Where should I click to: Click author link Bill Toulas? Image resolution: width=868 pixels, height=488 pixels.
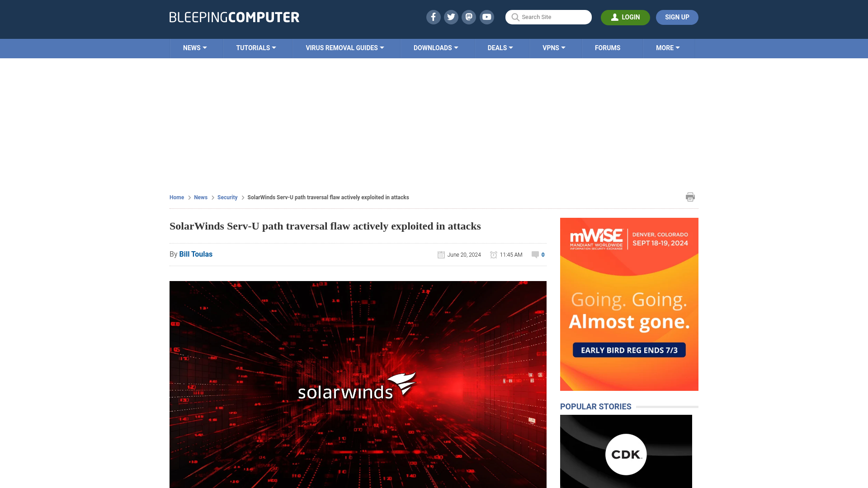point(196,254)
